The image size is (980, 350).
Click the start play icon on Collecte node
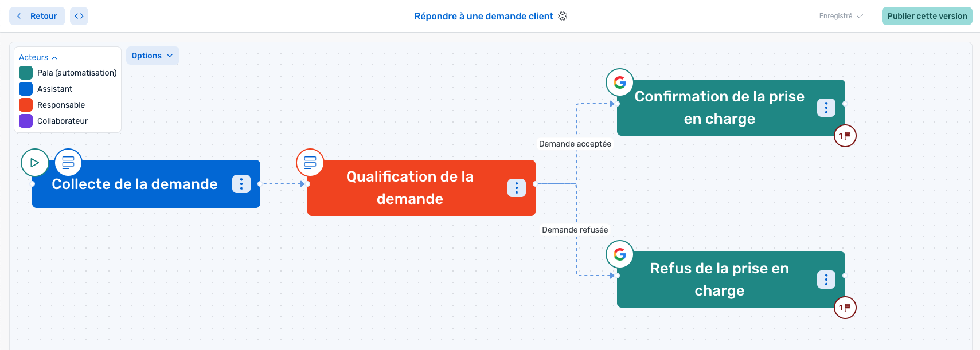point(34,163)
